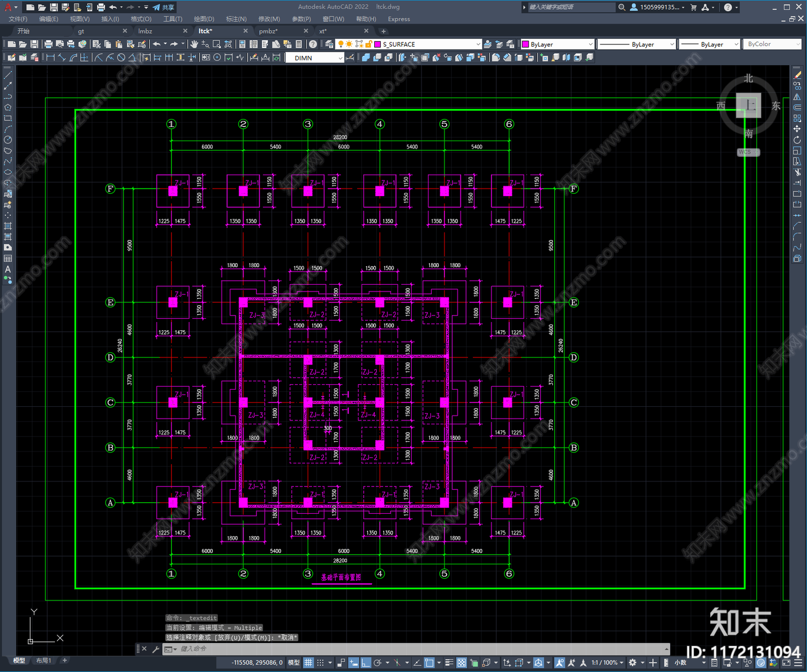Select the Table tool in left toolbar
807x672 pixels.
pyautogui.click(x=8, y=258)
